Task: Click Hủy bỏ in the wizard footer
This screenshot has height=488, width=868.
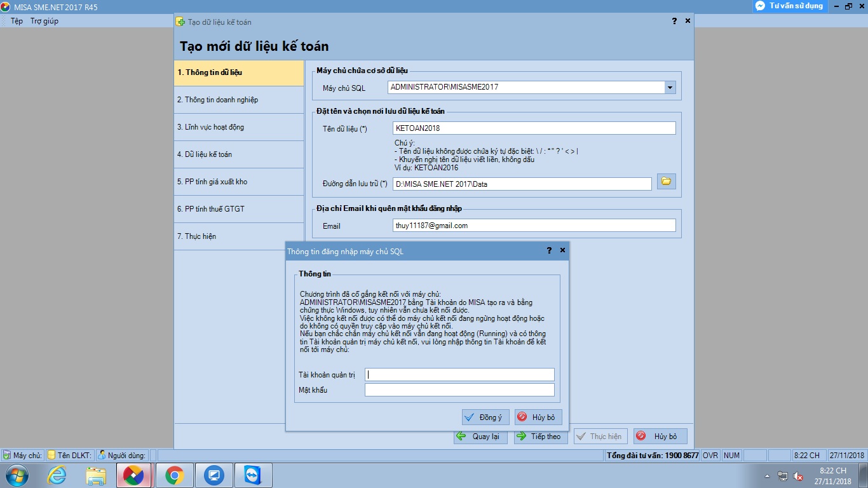Action: tap(660, 437)
